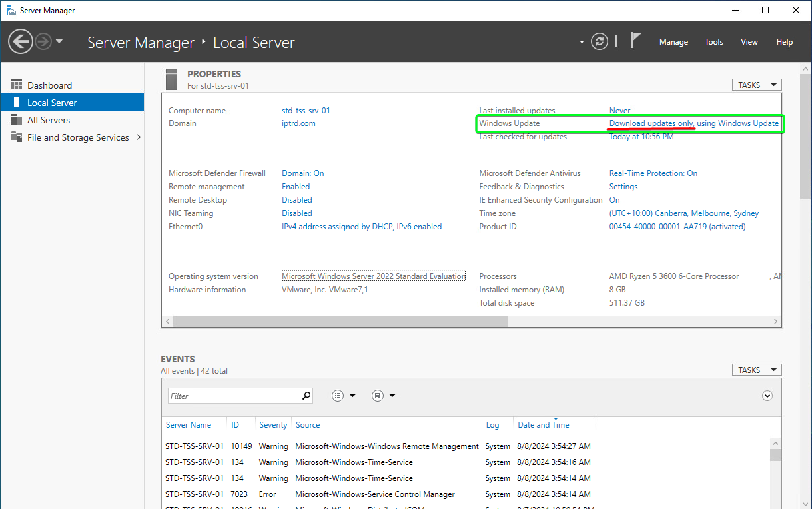
Task: Click Feedback & Diagnostics Settings link
Action: [x=623, y=187]
